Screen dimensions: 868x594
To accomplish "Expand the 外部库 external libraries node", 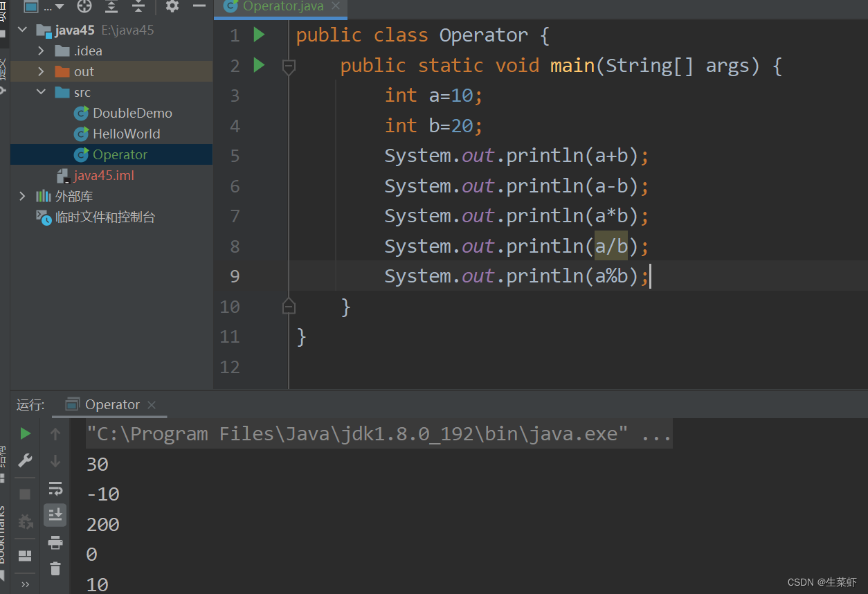I will pyautogui.click(x=22, y=196).
